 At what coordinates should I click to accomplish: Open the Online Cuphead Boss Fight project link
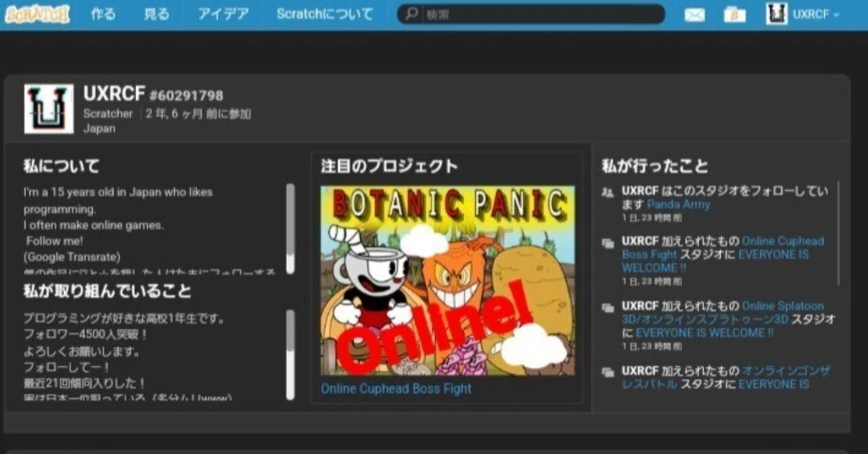(396, 389)
